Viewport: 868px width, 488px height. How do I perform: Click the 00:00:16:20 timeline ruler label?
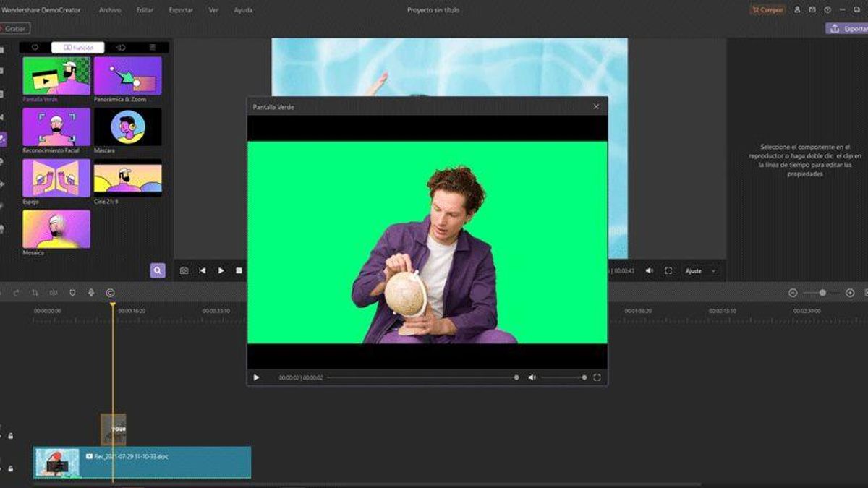[x=132, y=311]
